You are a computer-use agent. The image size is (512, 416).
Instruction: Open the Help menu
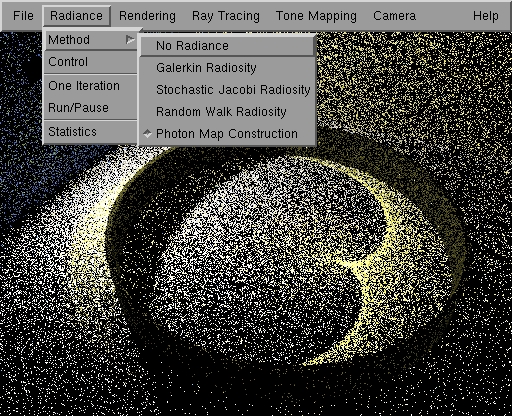point(486,16)
